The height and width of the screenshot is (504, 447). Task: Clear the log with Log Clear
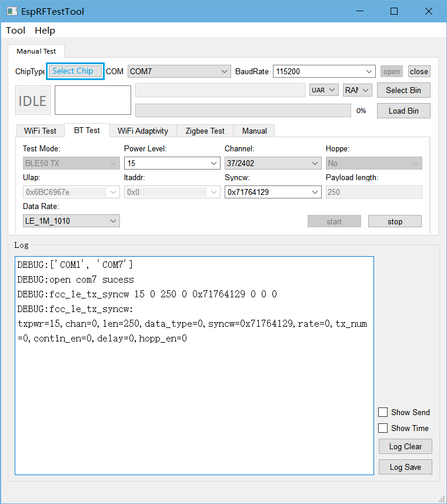click(x=405, y=446)
